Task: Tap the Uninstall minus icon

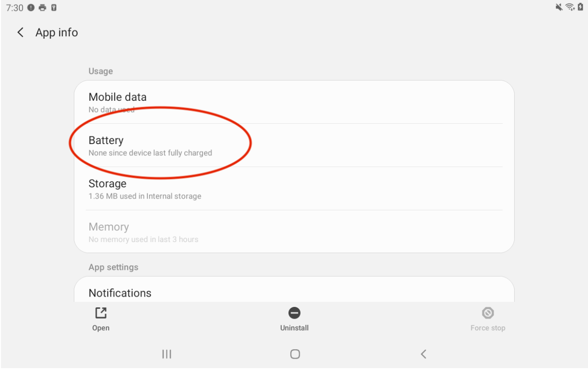Action: click(294, 313)
